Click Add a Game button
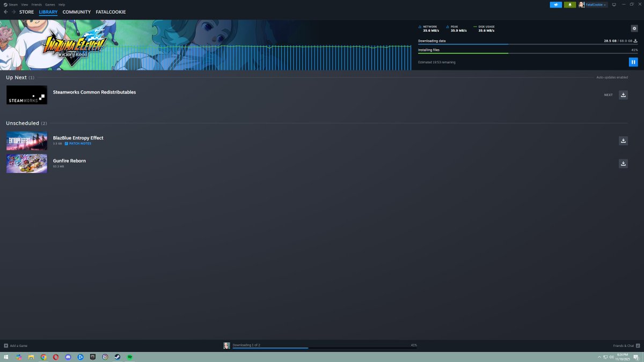This screenshot has width=644, height=362. coord(16,346)
